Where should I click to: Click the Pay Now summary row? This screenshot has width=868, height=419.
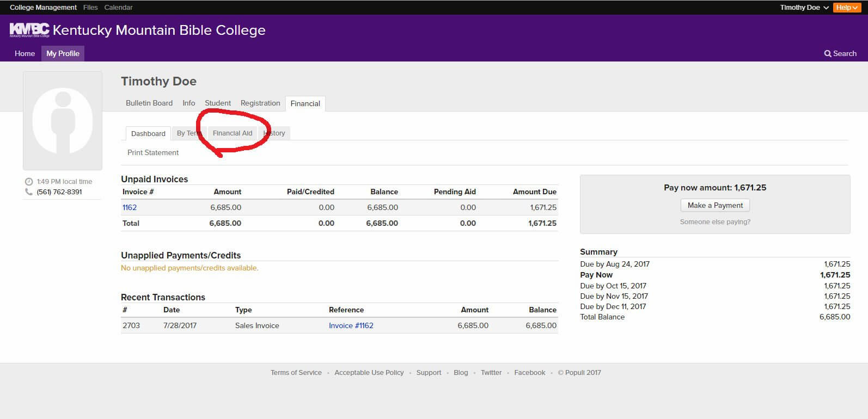click(x=715, y=275)
